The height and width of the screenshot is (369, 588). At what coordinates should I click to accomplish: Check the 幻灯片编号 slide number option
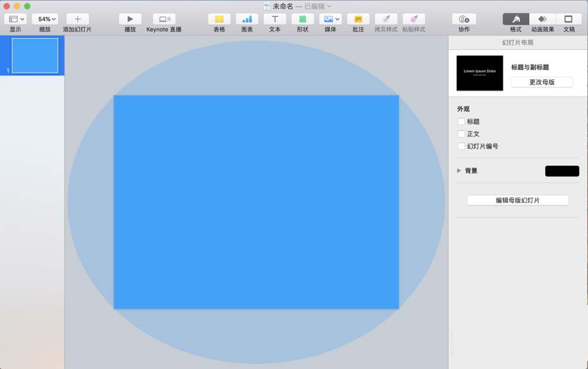(x=461, y=146)
